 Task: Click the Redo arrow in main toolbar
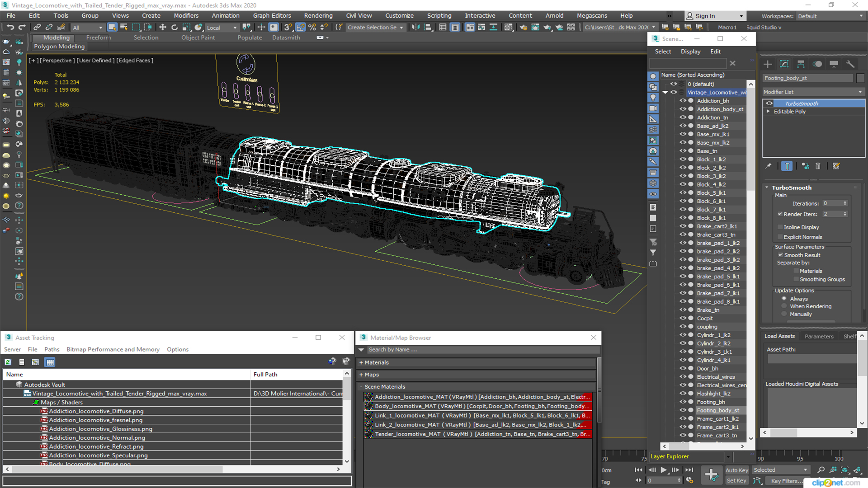pyautogui.click(x=22, y=28)
